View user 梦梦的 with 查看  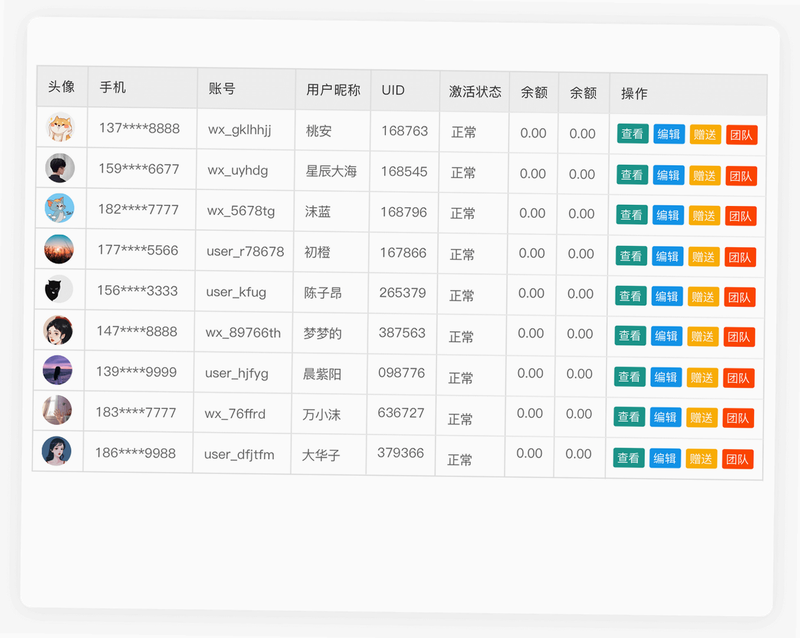[x=630, y=335]
